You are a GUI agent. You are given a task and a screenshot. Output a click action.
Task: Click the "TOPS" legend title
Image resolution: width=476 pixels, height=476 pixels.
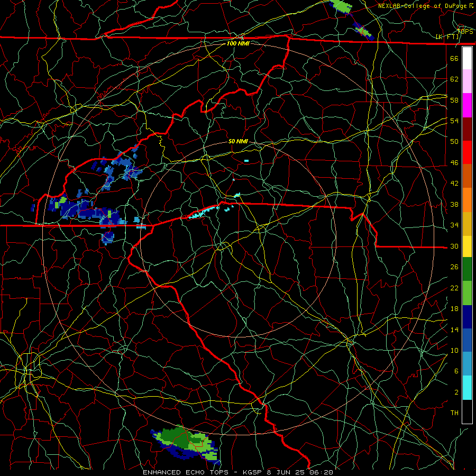tap(465, 32)
